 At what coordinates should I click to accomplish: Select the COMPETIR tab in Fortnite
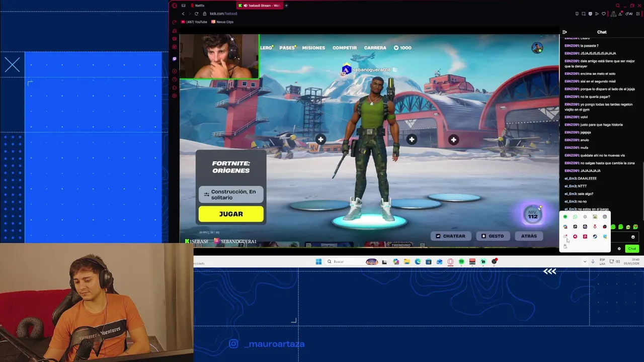pos(345,48)
